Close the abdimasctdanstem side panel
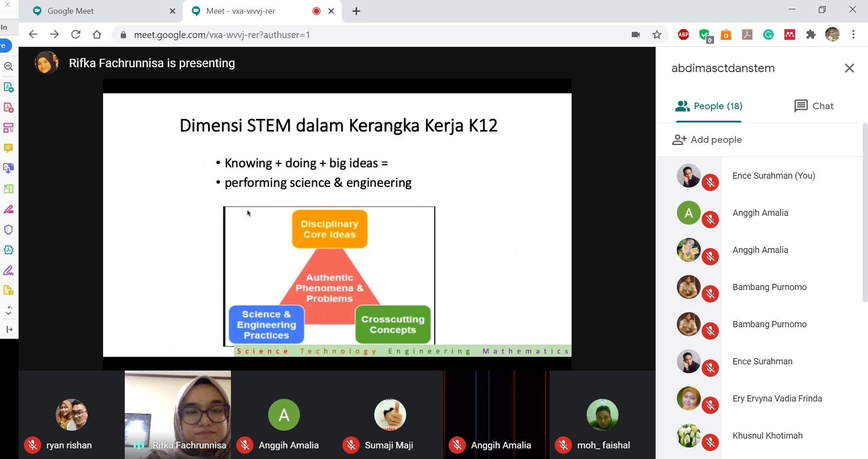This screenshot has height=459, width=868. coord(849,68)
